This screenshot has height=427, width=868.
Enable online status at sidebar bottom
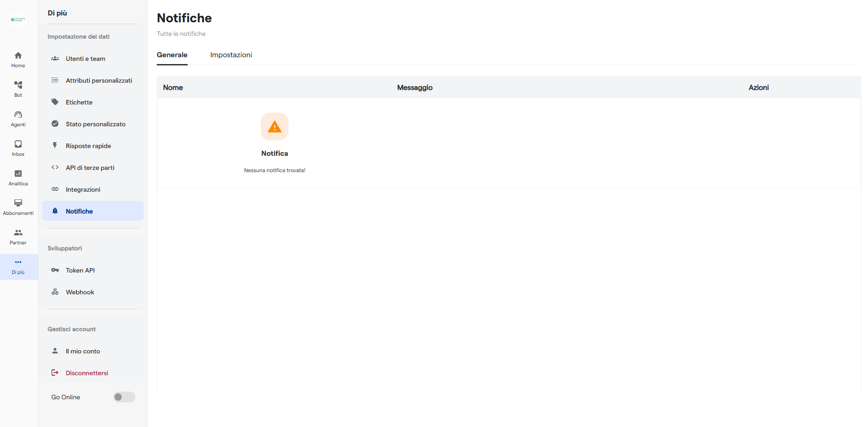[x=124, y=397]
